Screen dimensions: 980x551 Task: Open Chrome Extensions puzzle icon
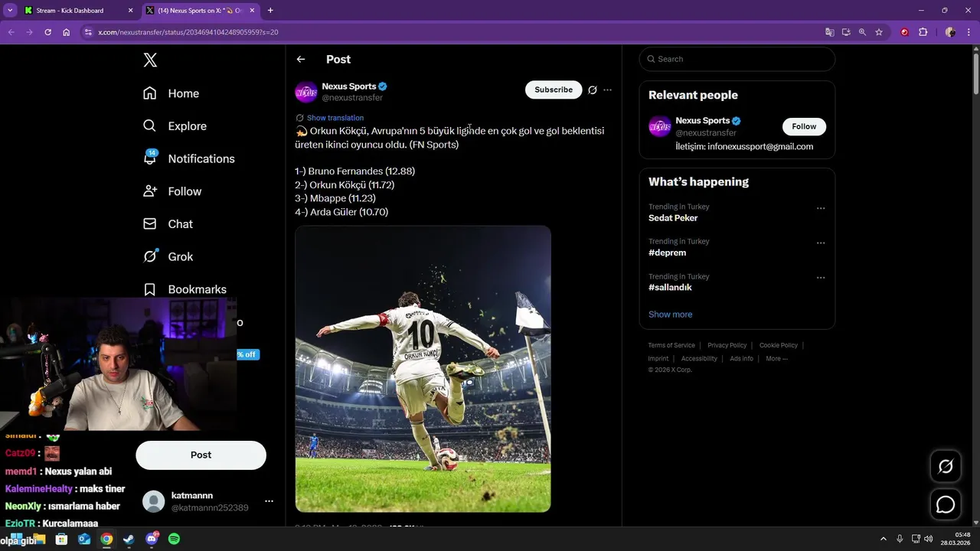tap(923, 32)
